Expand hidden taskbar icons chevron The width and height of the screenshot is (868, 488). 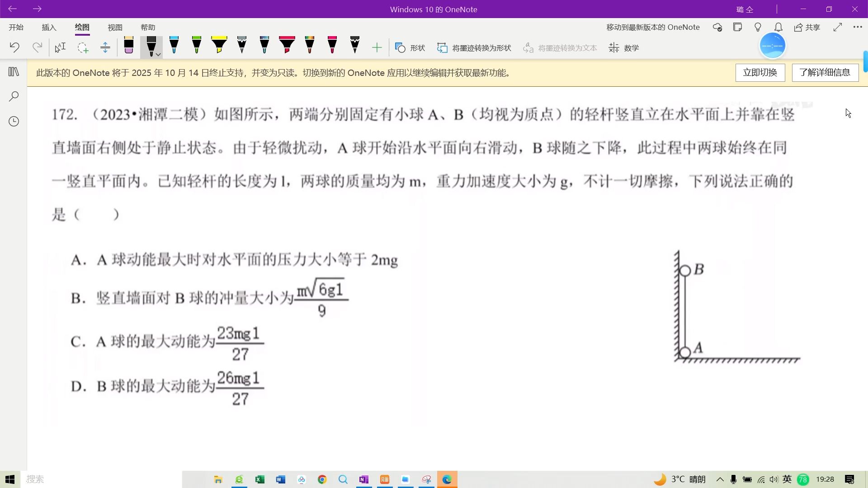[x=721, y=479]
